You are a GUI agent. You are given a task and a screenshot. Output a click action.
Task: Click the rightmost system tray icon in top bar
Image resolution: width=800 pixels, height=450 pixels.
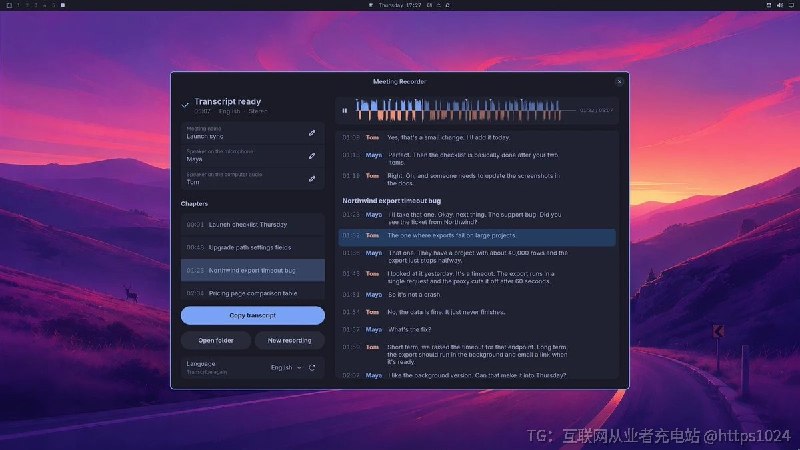(x=791, y=5)
